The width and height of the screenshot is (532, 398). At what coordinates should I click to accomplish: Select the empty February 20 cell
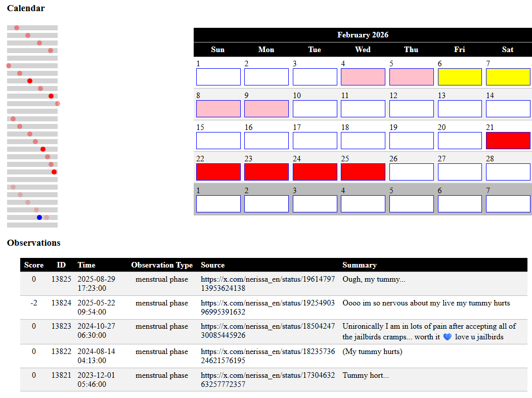pos(460,141)
